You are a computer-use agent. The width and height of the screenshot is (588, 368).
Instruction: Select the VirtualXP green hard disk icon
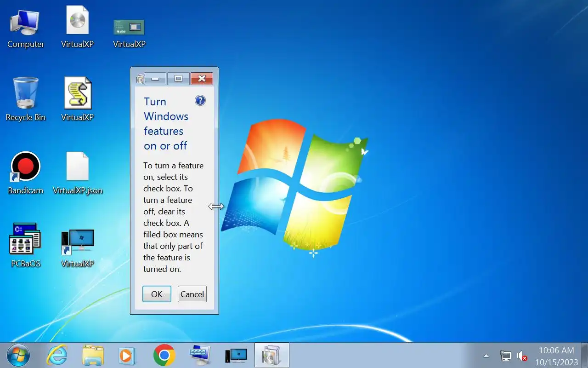pyautogui.click(x=129, y=32)
